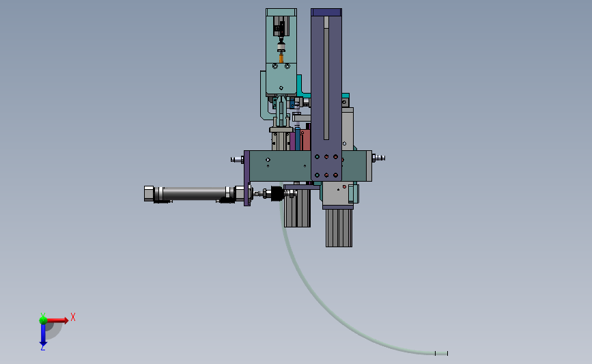Image resolution: width=592 pixels, height=364 pixels.
Task: Click the blue Z axis of the orientation triad
Action: [43, 335]
